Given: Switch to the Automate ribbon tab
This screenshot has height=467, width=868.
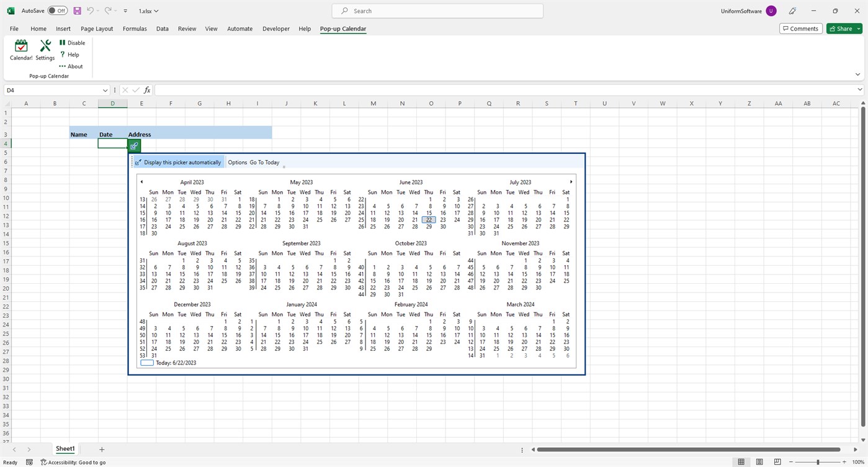Looking at the screenshot, I should pyautogui.click(x=239, y=29).
